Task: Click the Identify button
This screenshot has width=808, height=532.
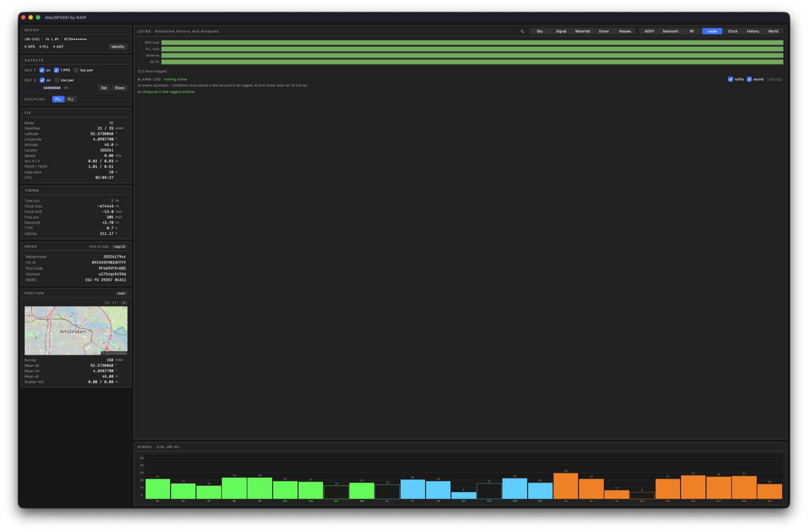Action: (x=118, y=46)
